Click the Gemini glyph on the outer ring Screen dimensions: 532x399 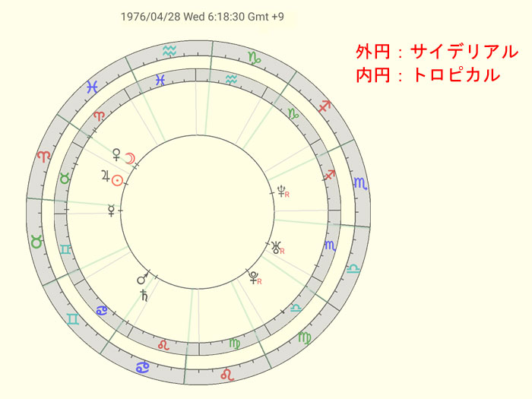73,319
